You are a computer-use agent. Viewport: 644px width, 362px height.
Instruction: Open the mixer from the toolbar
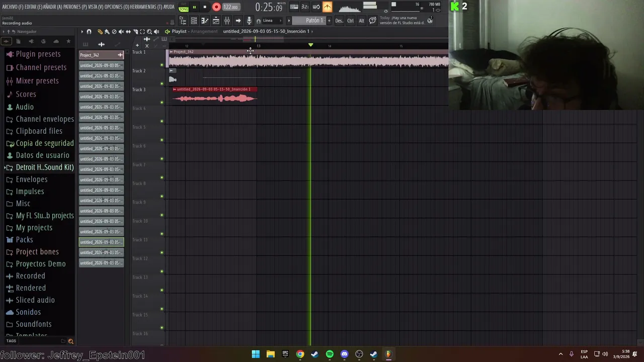227,21
